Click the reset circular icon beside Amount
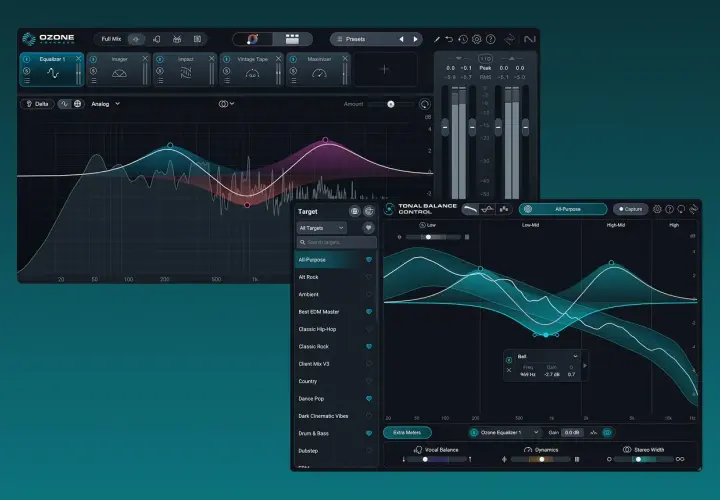Screen dimensions: 720x500 coord(425,104)
